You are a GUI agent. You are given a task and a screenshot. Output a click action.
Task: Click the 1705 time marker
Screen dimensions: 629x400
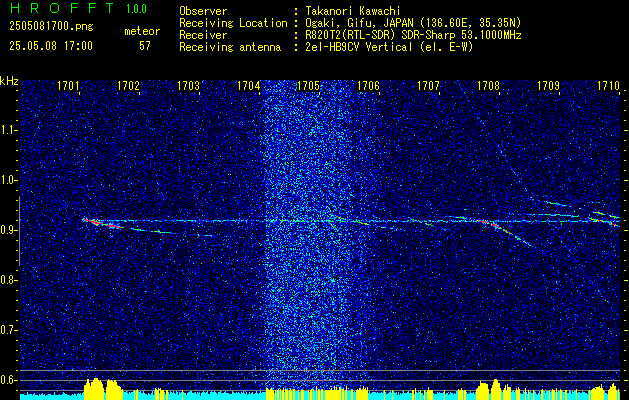click(308, 85)
